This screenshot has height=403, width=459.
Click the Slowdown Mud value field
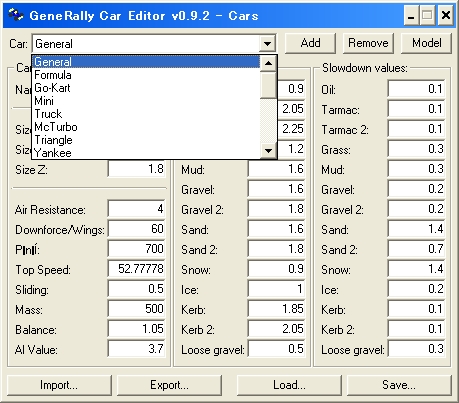[417, 169]
